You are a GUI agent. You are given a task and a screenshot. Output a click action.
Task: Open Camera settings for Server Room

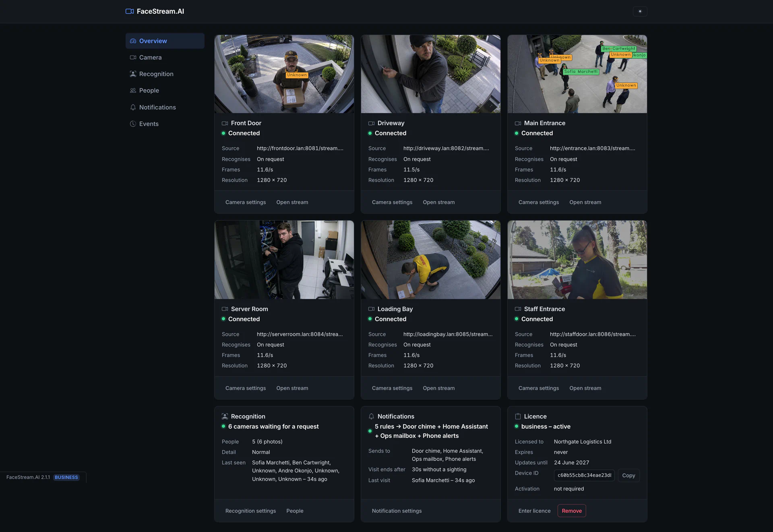[x=246, y=388]
